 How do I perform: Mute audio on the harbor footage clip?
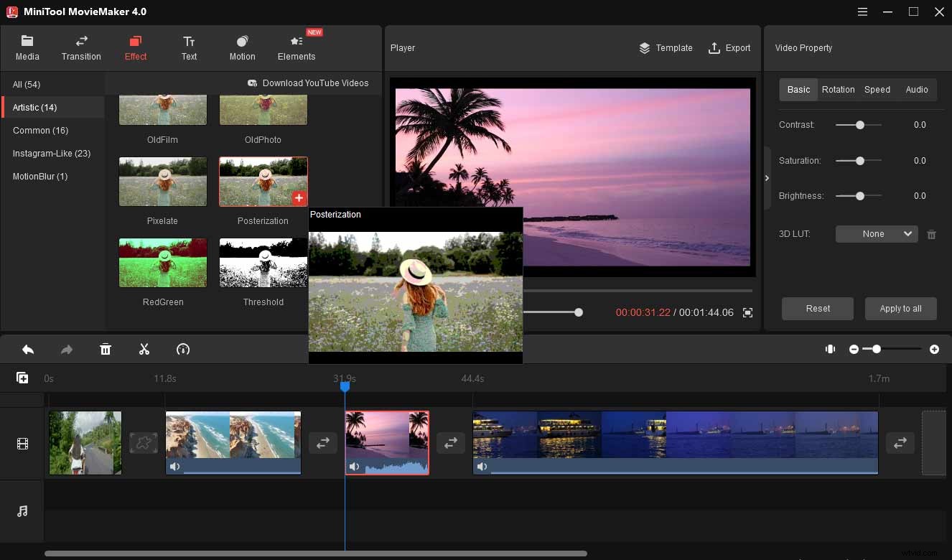(482, 466)
